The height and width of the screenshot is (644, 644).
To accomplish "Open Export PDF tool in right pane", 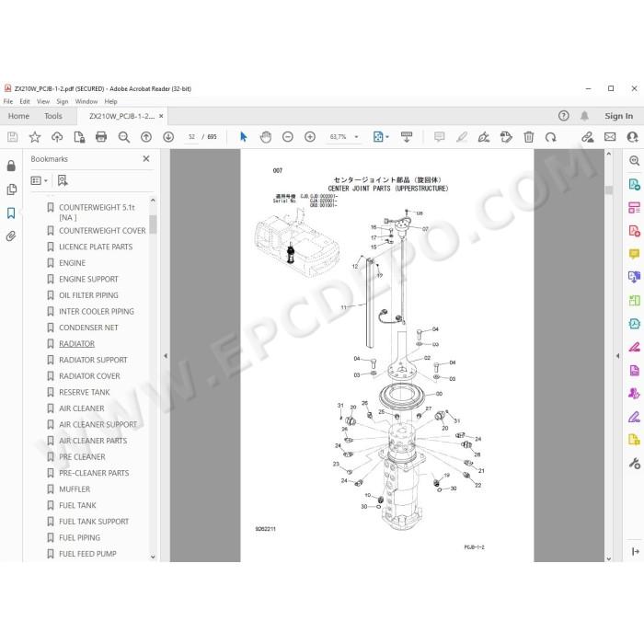I will 634,184.
